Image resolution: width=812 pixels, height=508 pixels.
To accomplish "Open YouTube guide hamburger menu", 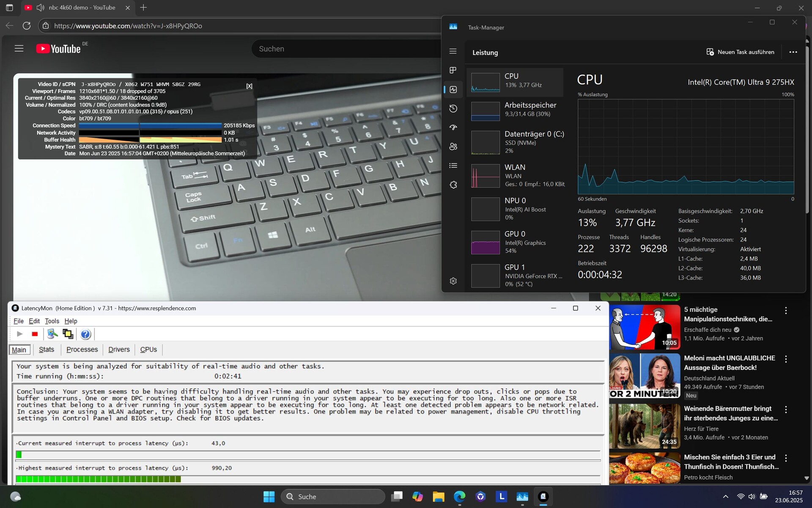I will (x=19, y=49).
